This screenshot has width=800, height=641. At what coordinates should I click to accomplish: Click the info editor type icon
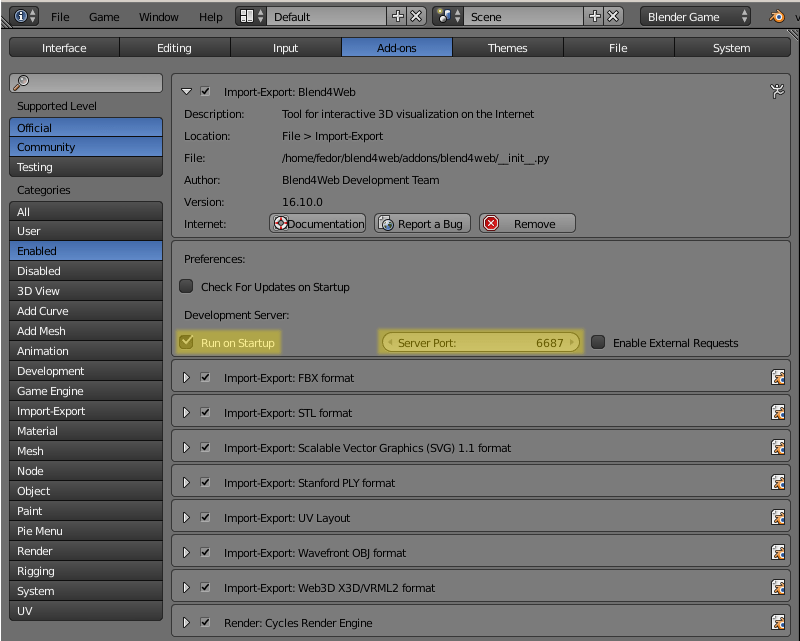point(24,16)
